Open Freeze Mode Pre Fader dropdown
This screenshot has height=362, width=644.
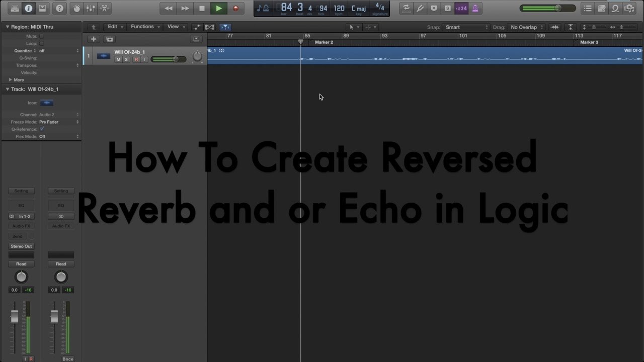tap(59, 122)
